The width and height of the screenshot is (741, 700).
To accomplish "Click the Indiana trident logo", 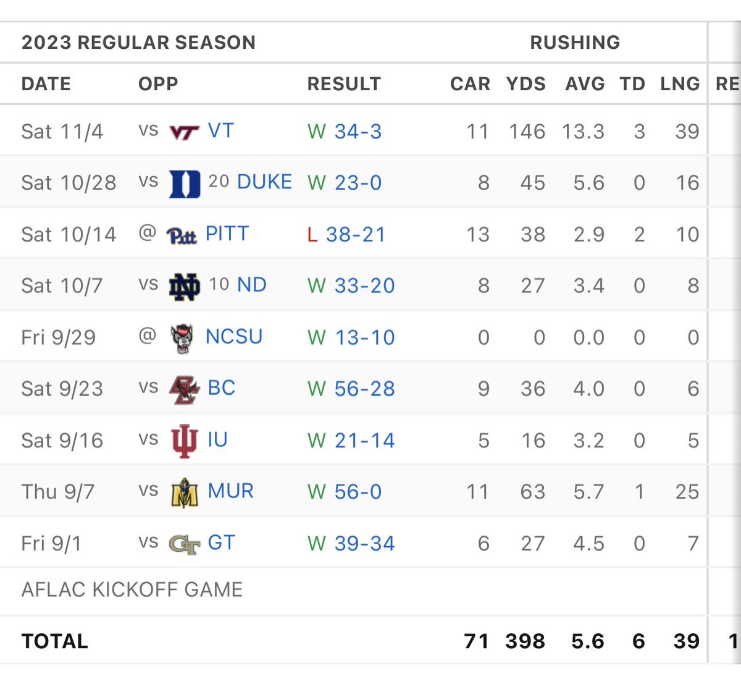I will [x=184, y=441].
